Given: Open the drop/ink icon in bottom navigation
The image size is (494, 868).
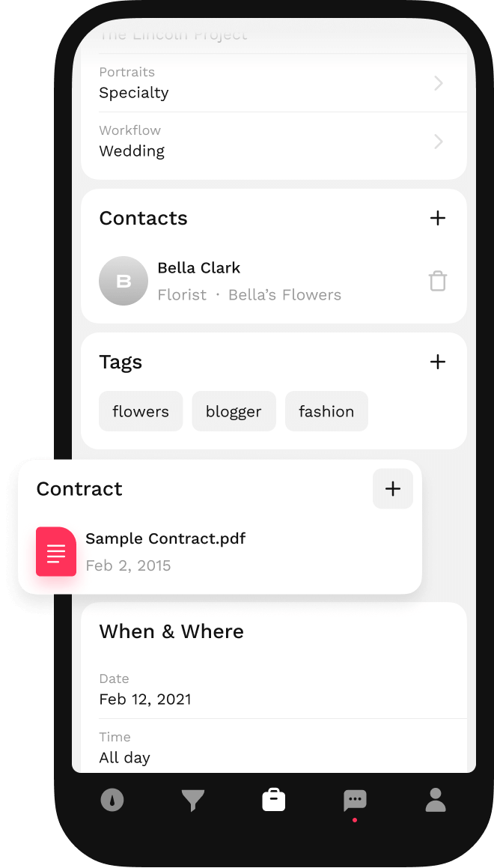Looking at the screenshot, I should tap(112, 799).
